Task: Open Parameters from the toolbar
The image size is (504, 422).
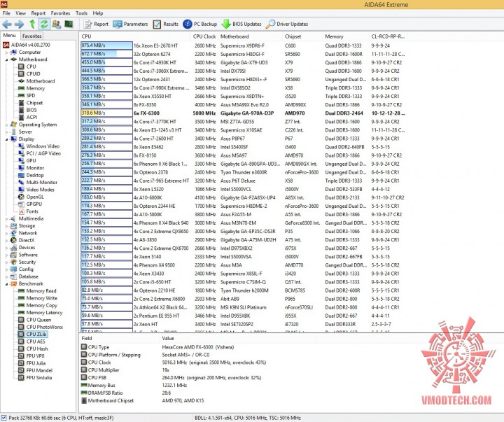Action: coord(130,24)
